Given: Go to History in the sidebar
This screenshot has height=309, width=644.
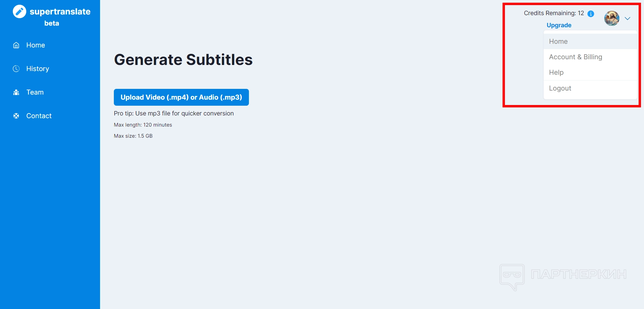Looking at the screenshot, I should (x=37, y=69).
